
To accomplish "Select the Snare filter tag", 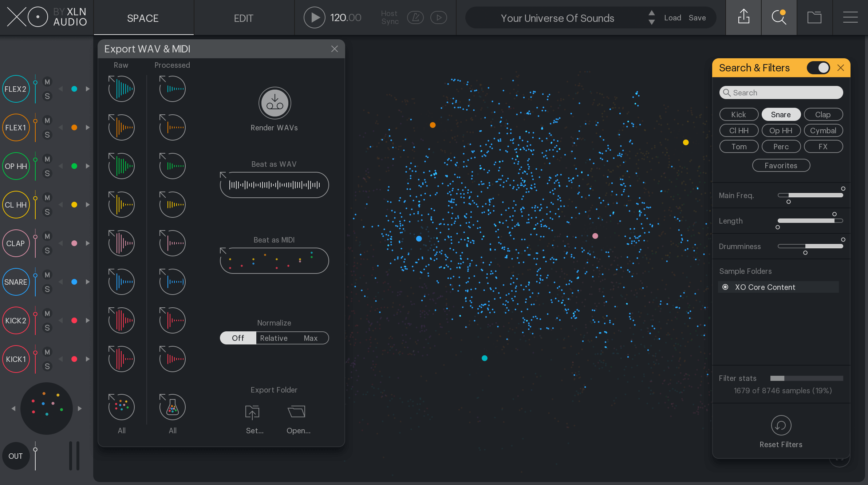I will pos(781,114).
